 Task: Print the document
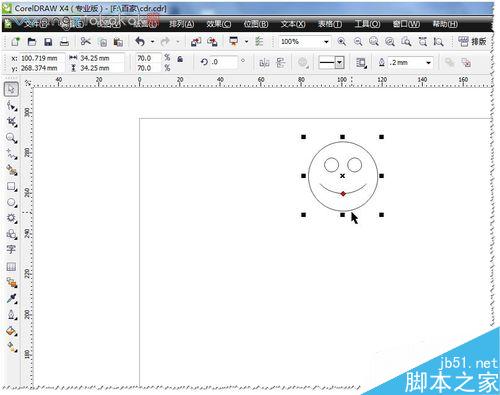[x=64, y=42]
